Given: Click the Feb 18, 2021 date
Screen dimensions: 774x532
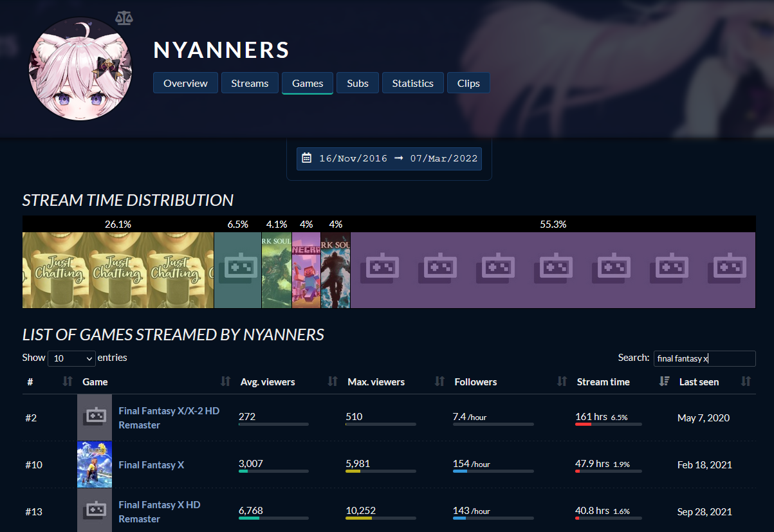Looking at the screenshot, I should coord(705,464).
